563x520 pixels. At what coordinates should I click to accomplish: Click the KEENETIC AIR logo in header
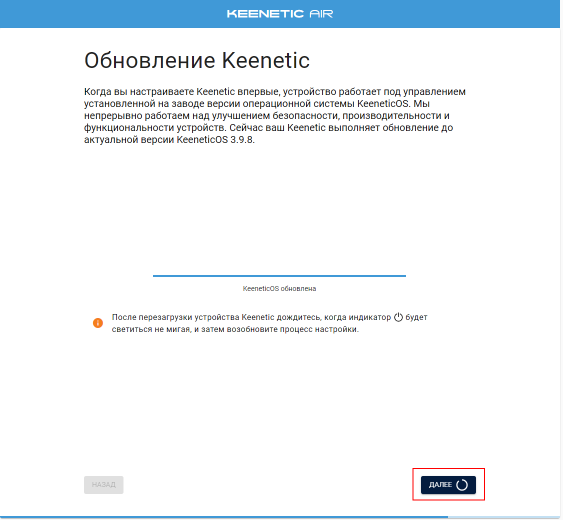tap(280, 14)
